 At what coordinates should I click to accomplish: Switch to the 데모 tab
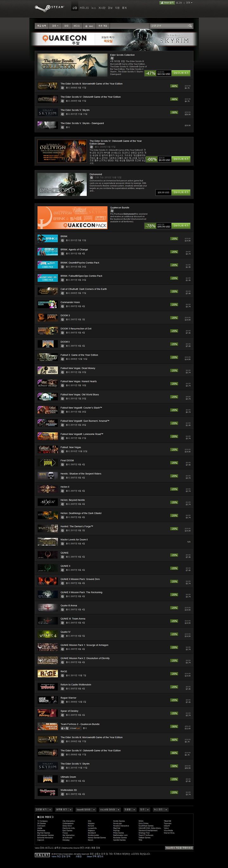pos(66,26)
